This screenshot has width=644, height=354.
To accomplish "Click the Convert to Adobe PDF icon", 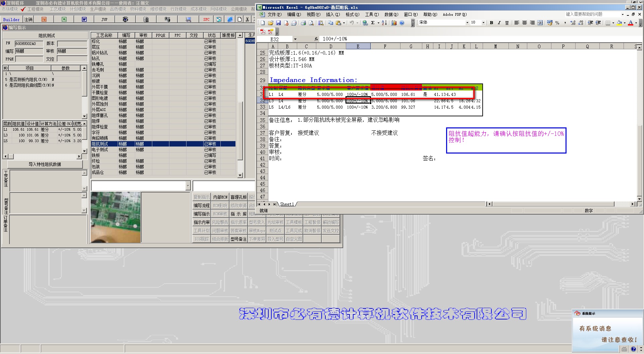I will pos(263,32).
